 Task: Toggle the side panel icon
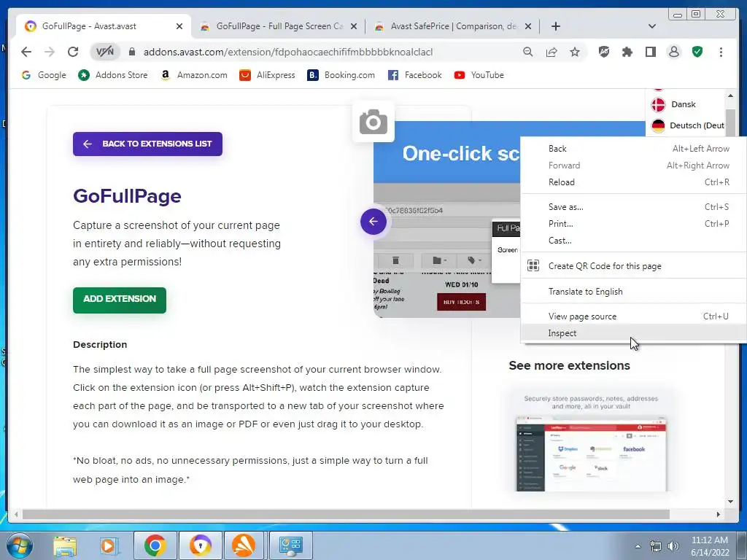coord(651,52)
